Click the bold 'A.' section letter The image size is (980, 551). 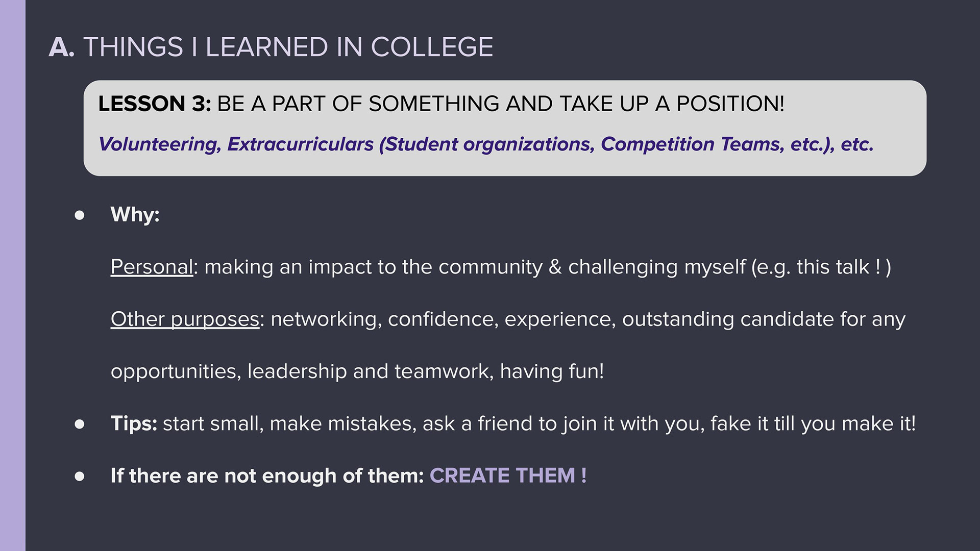click(x=62, y=47)
